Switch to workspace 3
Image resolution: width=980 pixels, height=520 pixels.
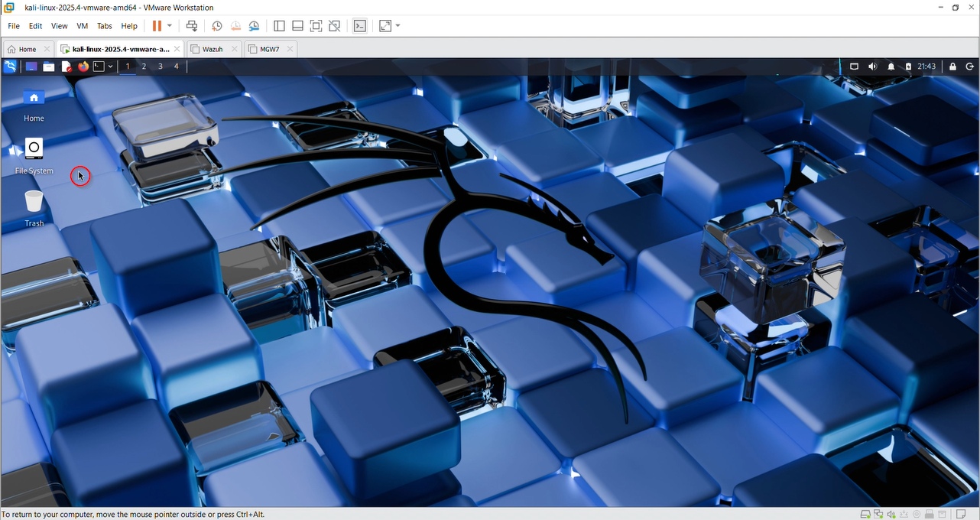point(160,67)
